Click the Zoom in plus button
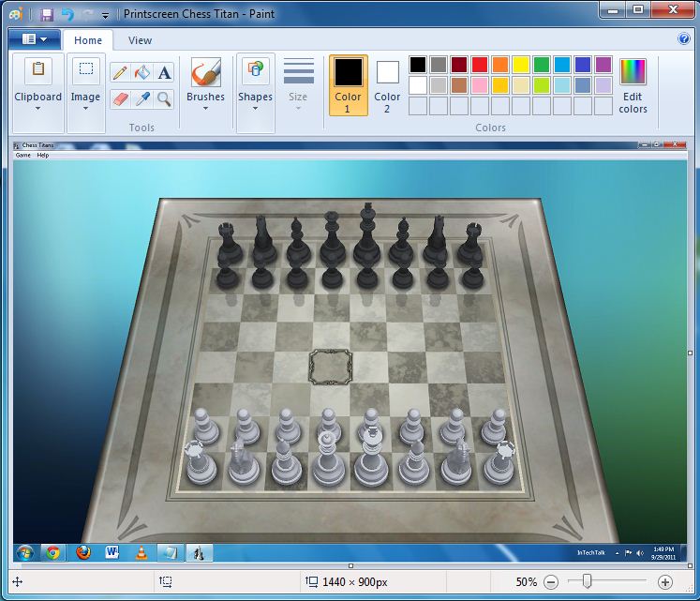The image size is (700, 601). [x=664, y=582]
